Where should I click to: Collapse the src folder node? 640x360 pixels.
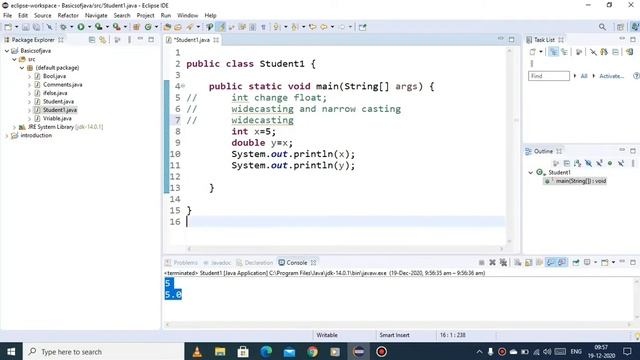point(14,59)
